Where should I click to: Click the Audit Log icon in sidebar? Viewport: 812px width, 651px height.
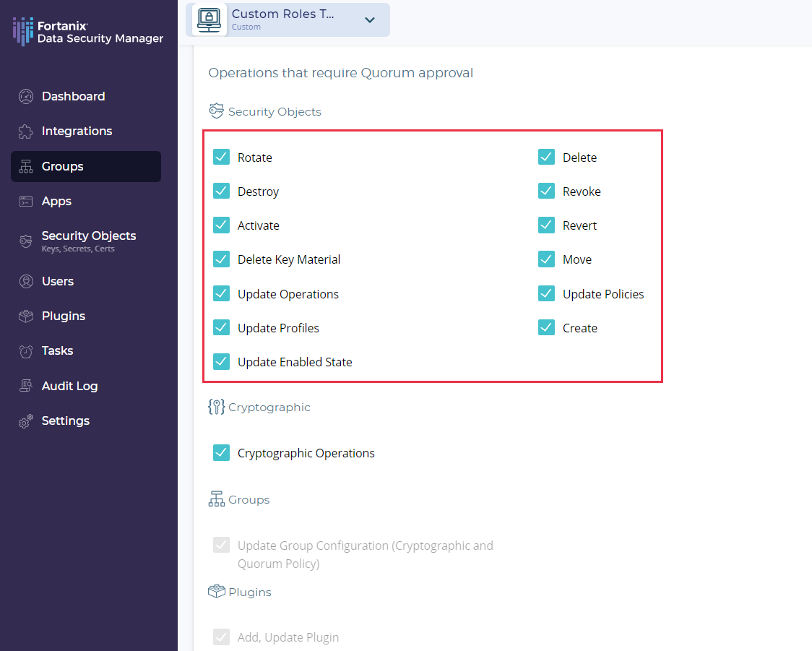point(26,386)
